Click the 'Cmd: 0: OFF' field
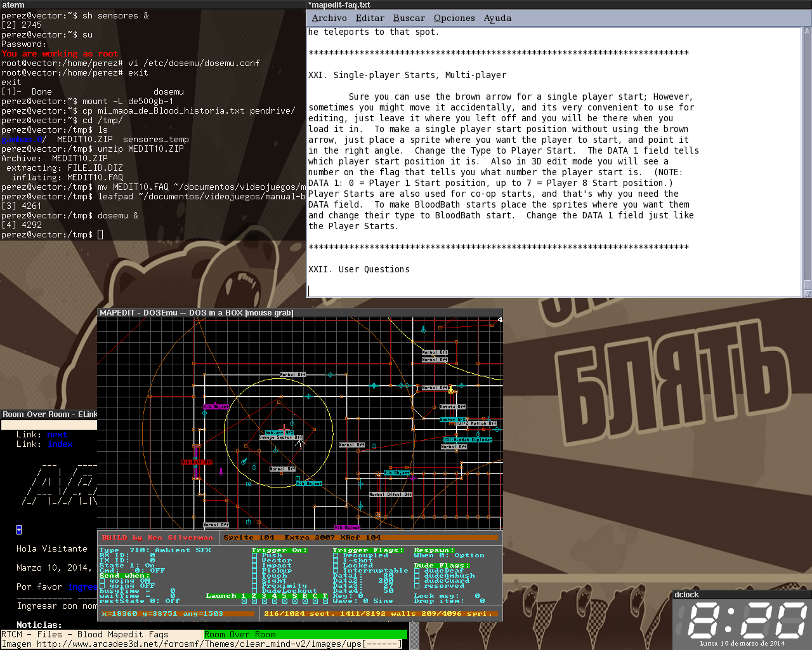This screenshot has width=812, height=650. (132, 571)
